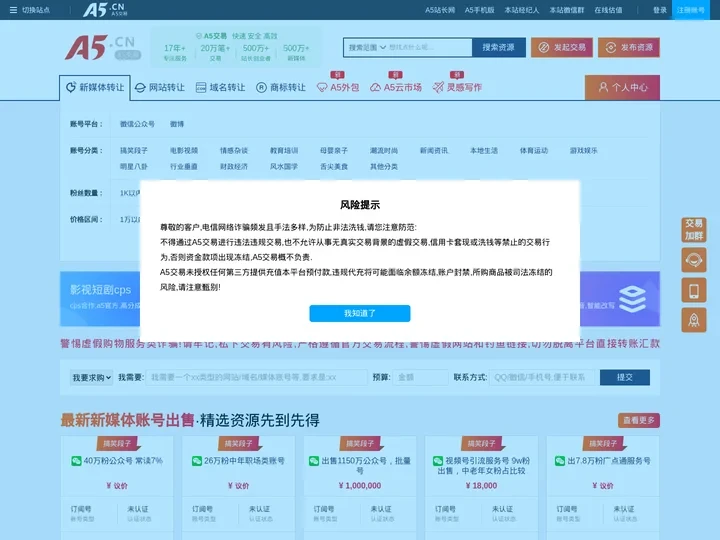Filter by 微信公众号 platform
The image size is (720, 540).
(137, 124)
